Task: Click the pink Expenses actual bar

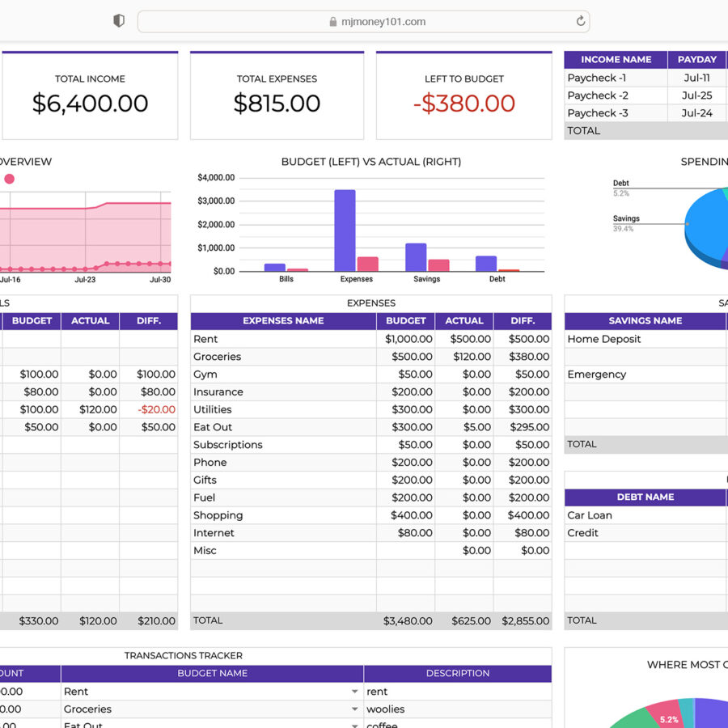Action: [368, 264]
